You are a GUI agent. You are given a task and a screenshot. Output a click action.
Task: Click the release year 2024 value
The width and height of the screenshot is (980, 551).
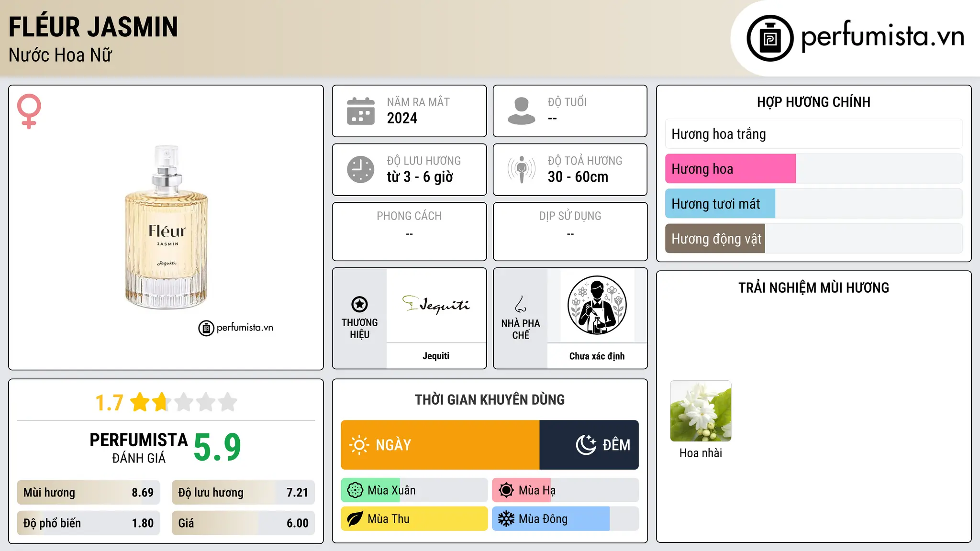(402, 118)
